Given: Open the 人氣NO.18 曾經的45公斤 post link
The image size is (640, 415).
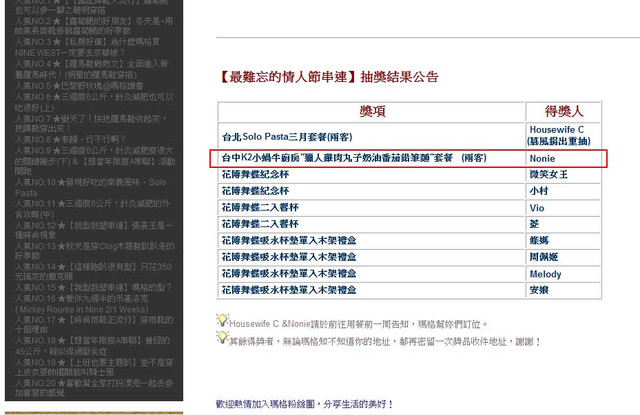Looking at the screenshot, I should coord(93,346).
